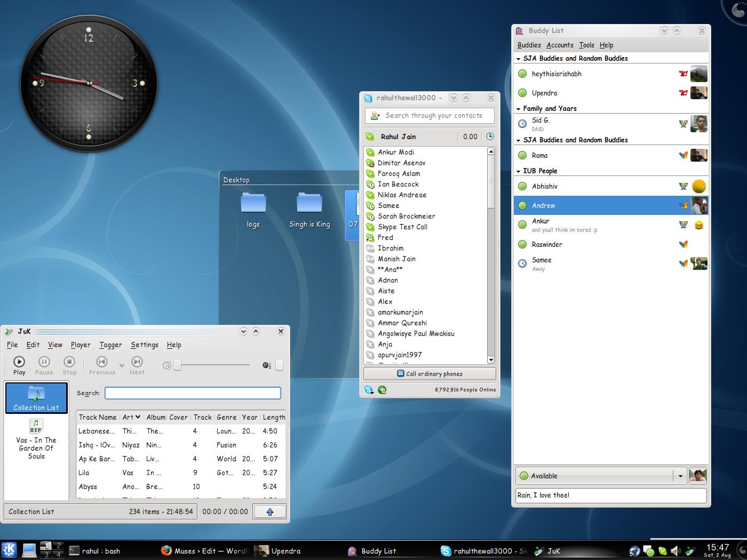747x560 pixels.
Task: Click the away clock icon next to Samee in Buddy List
Action: pyautogui.click(x=522, y=263)
